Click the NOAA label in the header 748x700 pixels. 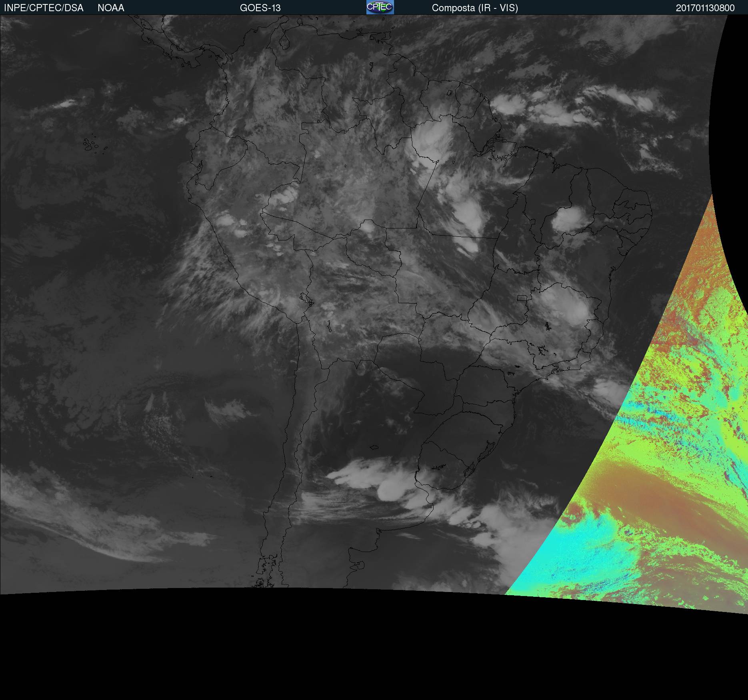pos(111,8)
